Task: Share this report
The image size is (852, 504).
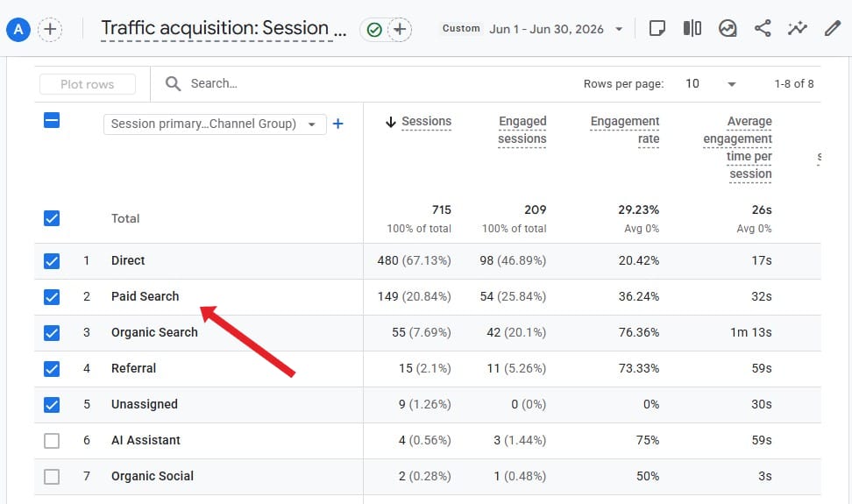Action: tap(763, 28)
